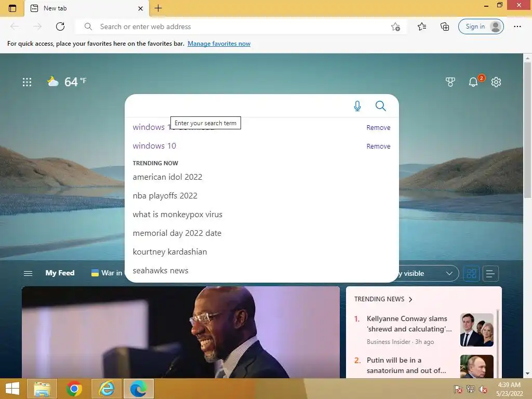Open the muted volume tray icon
Viewport: 532px width, 399px height.
coord(483,389)
